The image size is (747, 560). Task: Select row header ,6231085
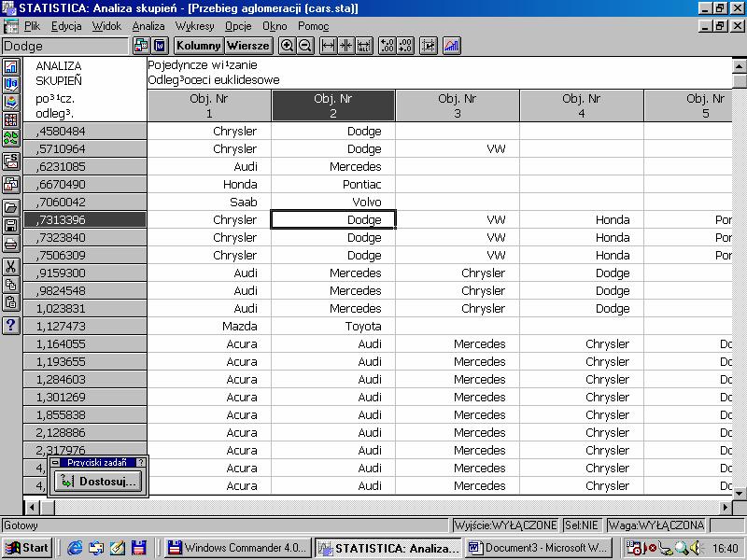(x=85, y=167)
